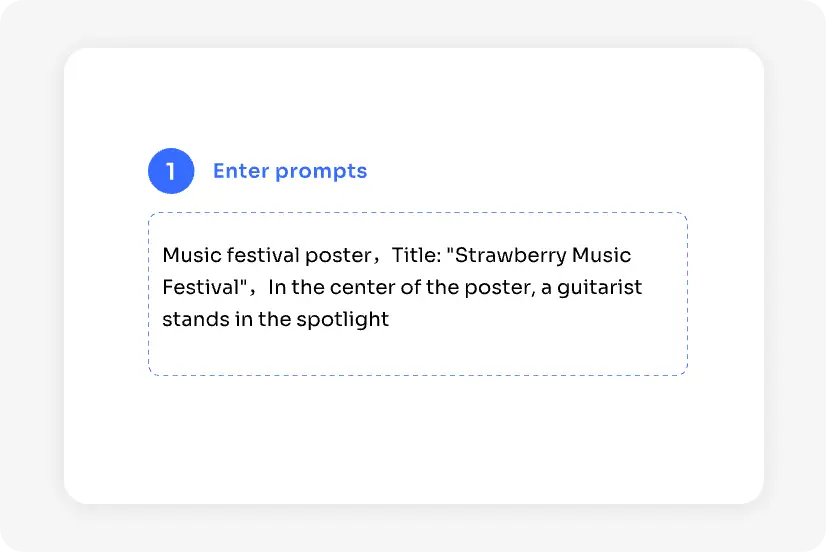This screenshot has height=552, width=826.
Task: Place cursor in empty space below prompt text
Action: click(x=417, y=353)
